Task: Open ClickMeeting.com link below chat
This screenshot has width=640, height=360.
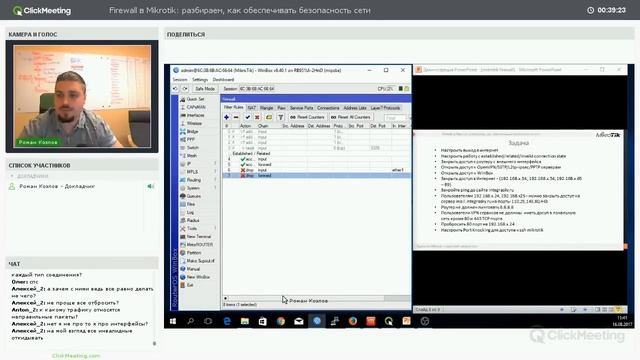Action: pos(76,356)
